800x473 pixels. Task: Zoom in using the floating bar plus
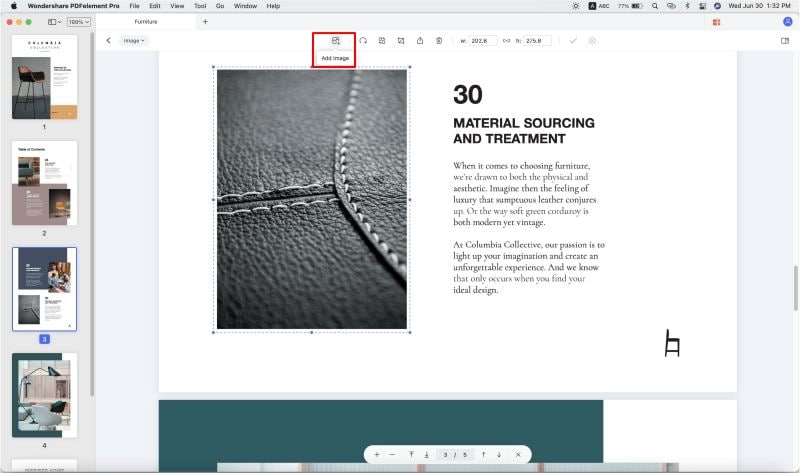pos(377,455)
